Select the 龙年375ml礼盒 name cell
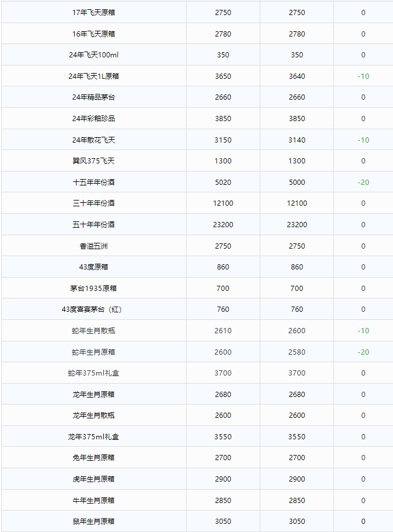The image size is (393, 532). coord(94,437)
